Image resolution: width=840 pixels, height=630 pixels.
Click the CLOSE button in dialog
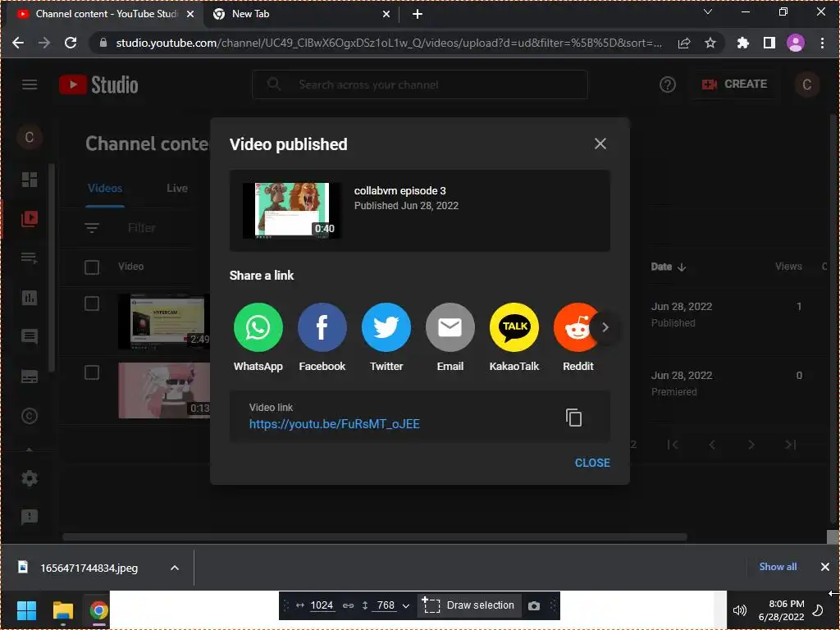point(592,463)
